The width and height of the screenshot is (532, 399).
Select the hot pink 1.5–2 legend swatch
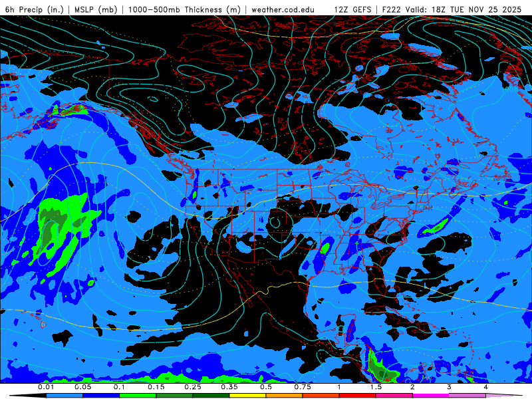click(x=394, y=396)
